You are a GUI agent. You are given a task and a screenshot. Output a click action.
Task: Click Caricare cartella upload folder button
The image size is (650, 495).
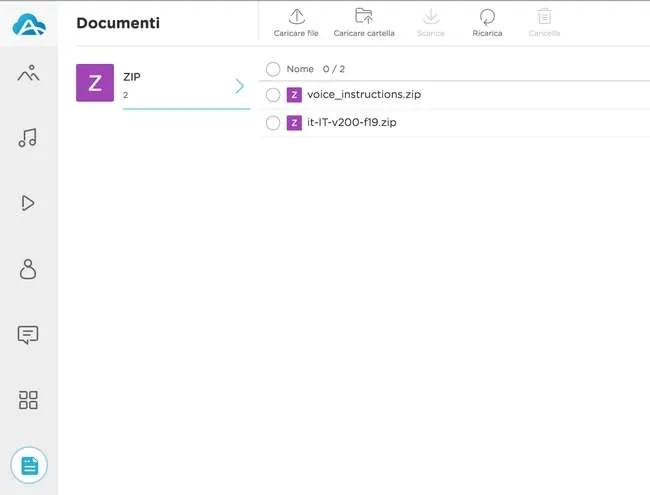pos(364,22)
